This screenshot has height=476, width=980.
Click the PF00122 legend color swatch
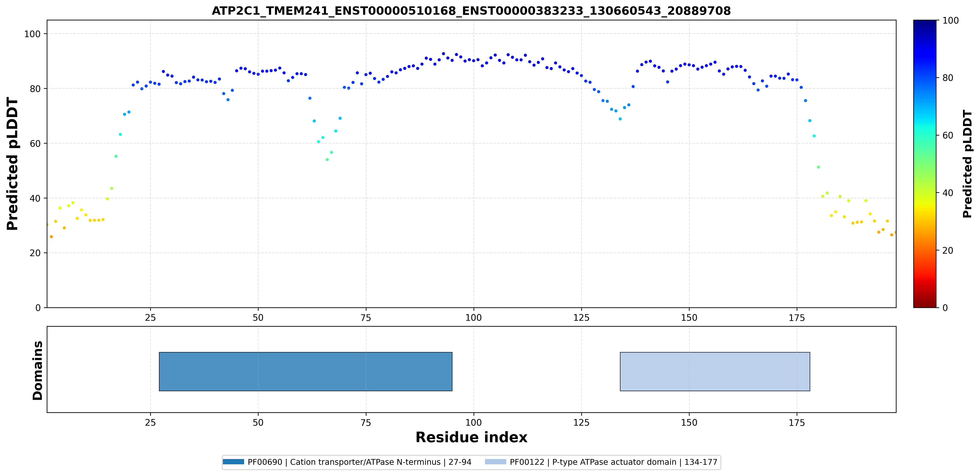(x=495, y=462)
